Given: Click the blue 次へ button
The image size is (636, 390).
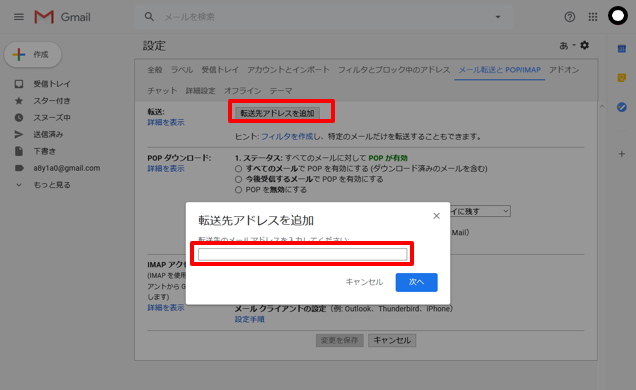Looking at the screenshot, I should pos(417,282).
